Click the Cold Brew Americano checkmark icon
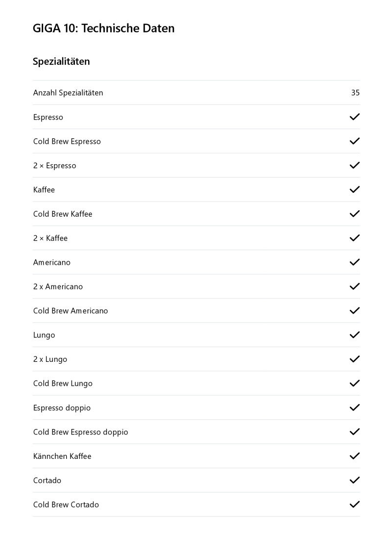392x555 pixels. tap(354, 311)
